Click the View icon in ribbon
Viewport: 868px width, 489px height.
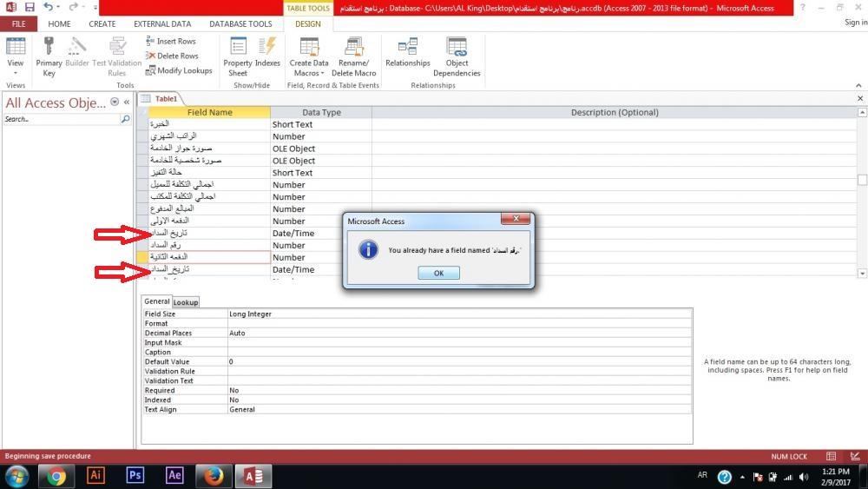pos(16,48)
